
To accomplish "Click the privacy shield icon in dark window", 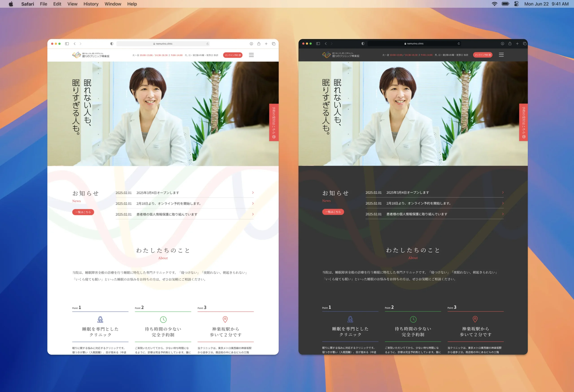I will tap(363, 44).
